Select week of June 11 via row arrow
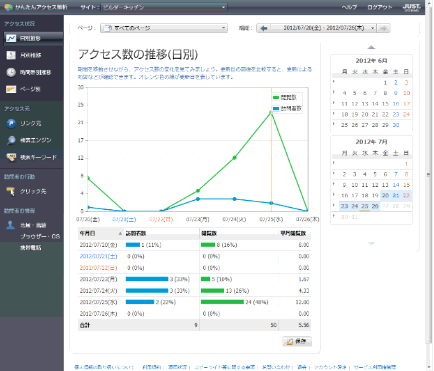Image resolution: width=434 pixels, height=371 pixels. (334, 103)
